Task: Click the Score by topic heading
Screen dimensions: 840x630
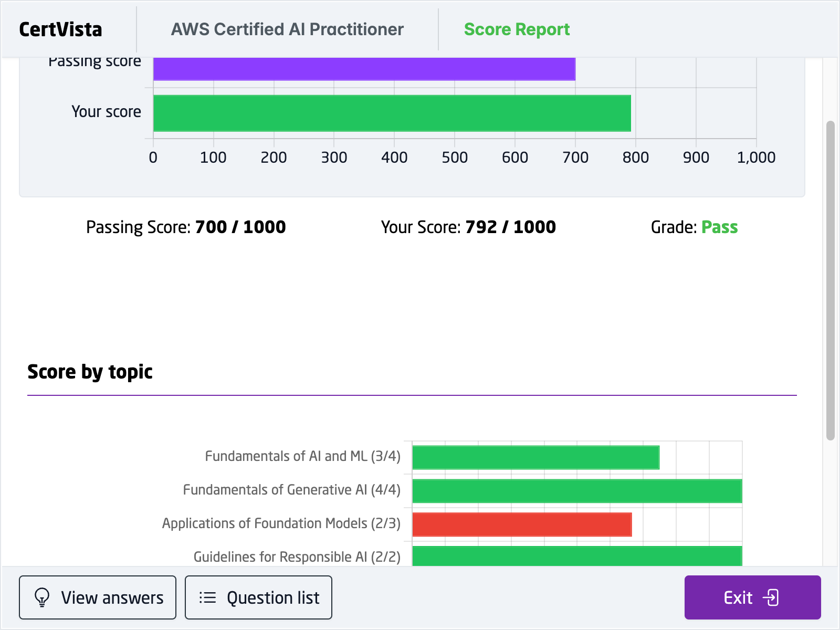Action: 90,372
